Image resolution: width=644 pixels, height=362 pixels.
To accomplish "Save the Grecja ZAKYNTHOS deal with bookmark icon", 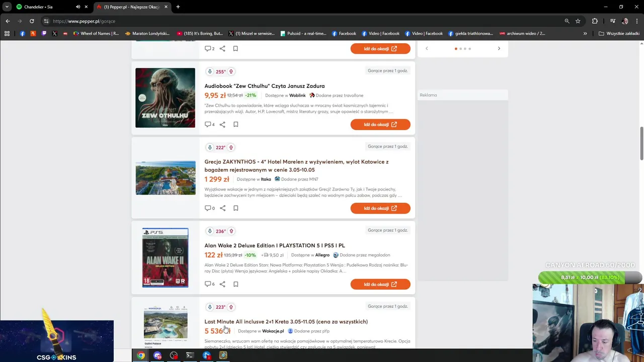I will coord(235,208).
